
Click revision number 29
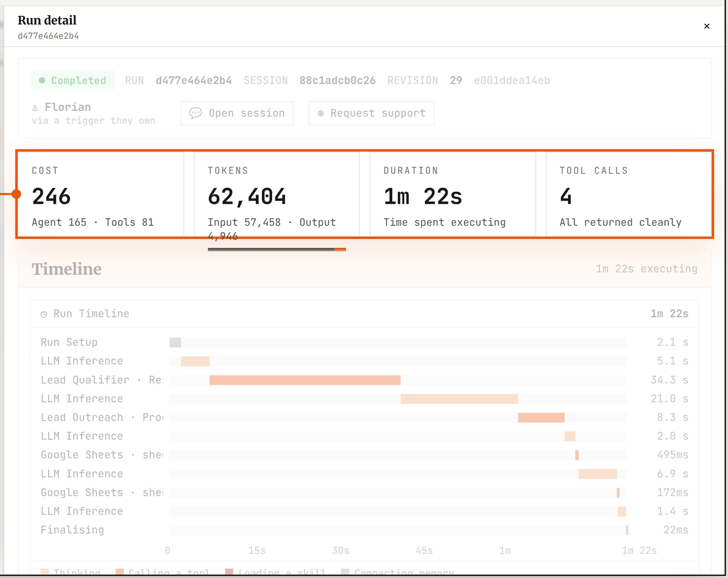(456, 80)
